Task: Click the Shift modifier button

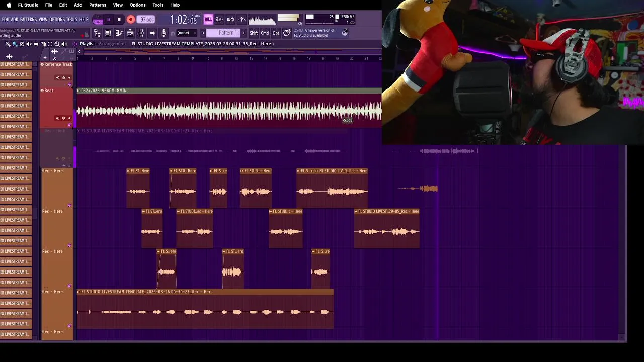Action: (254, 33)
